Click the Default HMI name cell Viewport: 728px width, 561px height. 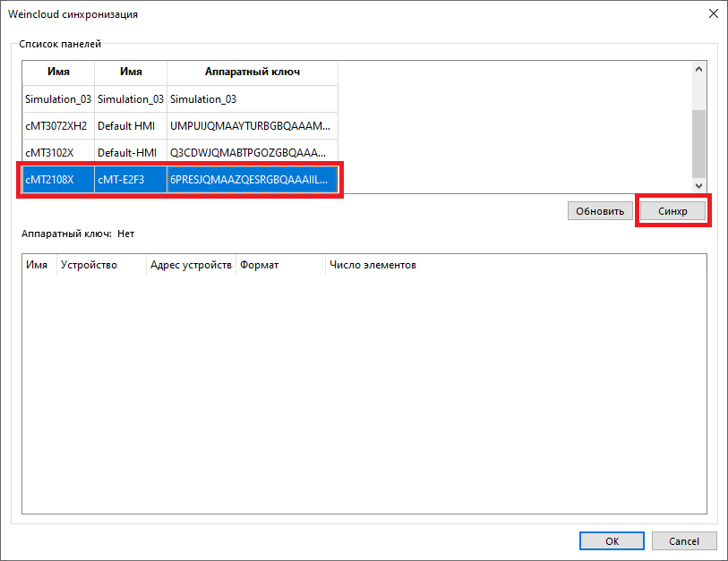130,125
